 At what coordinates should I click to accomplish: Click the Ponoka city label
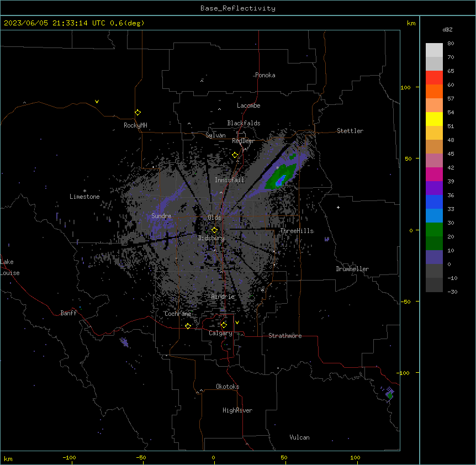(265, 75)
